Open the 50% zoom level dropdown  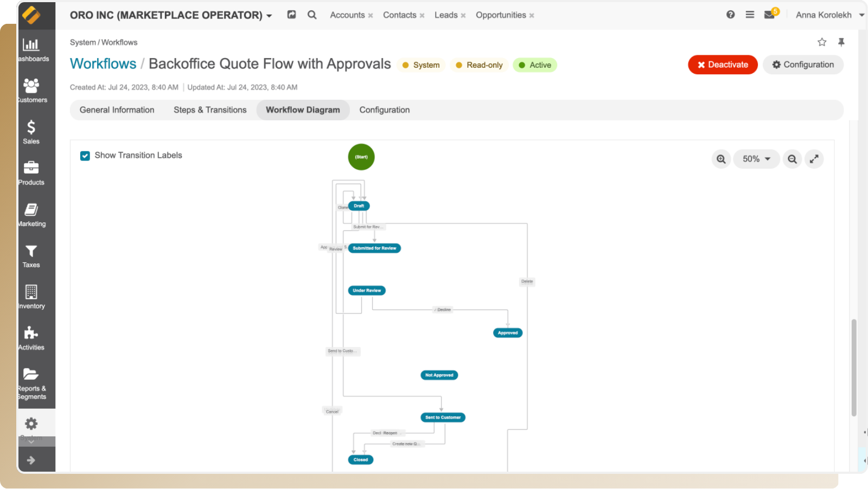click(x=756, y=159)
